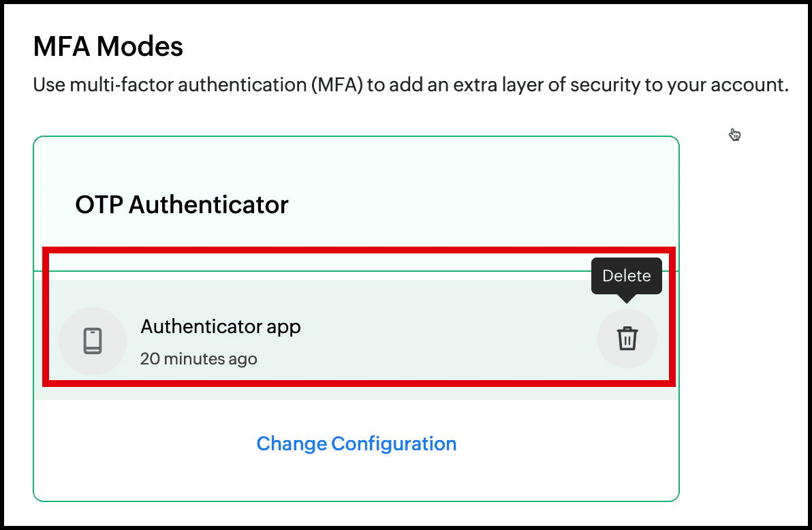Image resolution: width=812 pixels, height=530 pixels.
Task: Select the "Authenticator app" label
Action: 221,326
